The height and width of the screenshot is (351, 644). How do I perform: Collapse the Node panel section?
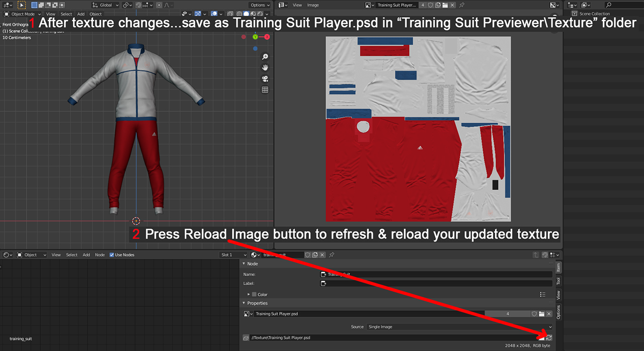click(244, 264)
